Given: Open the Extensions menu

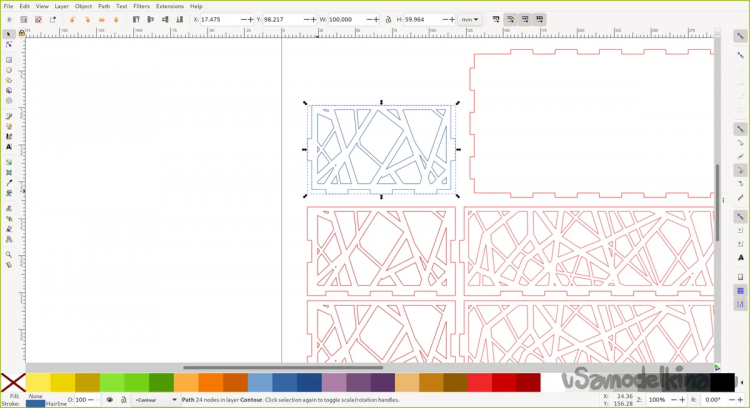Looking at the screenshot, I should pos(169,6).
